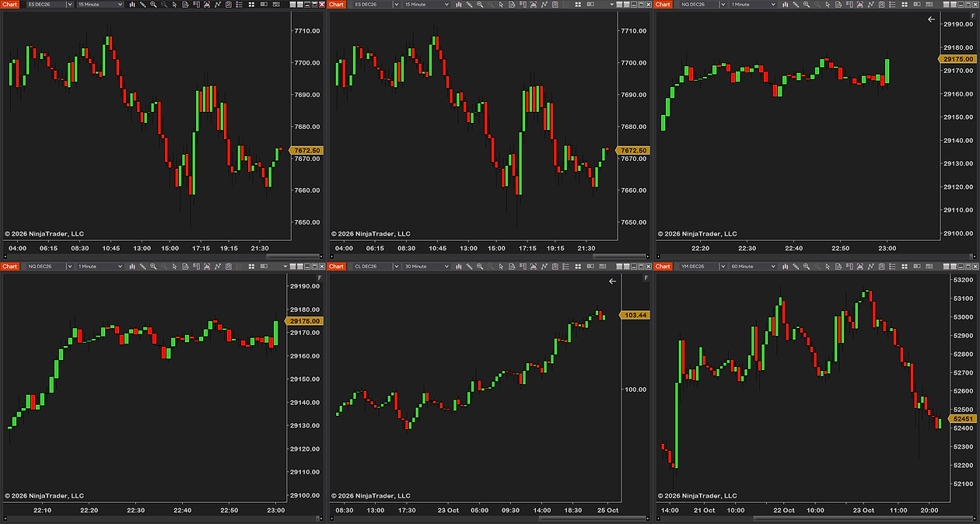Image resolution: width=980 pixels, height=524 pixels.
Task: Open drawing tools pencil in YM DEC26 chart
Action: [x=796, y=266]
